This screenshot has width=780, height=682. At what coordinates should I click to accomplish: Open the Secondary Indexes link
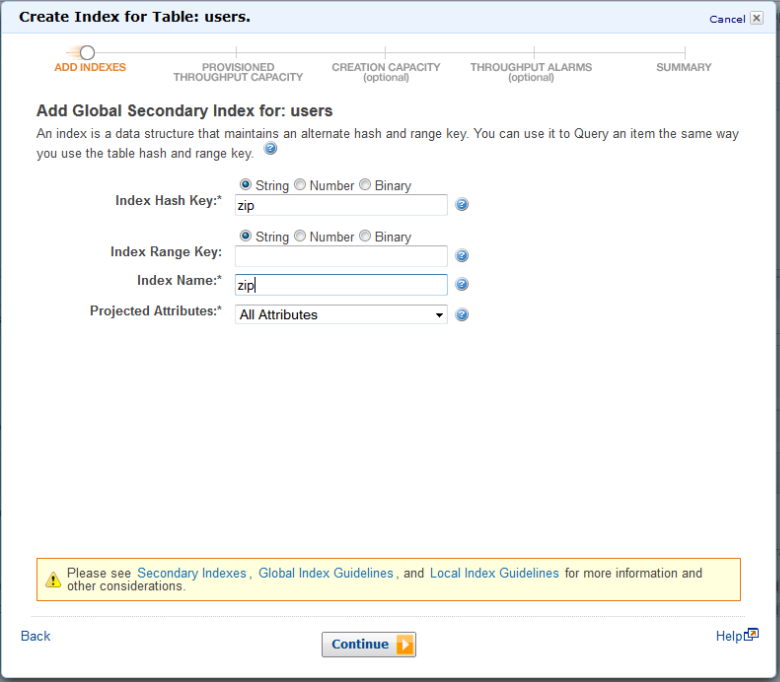191,573
